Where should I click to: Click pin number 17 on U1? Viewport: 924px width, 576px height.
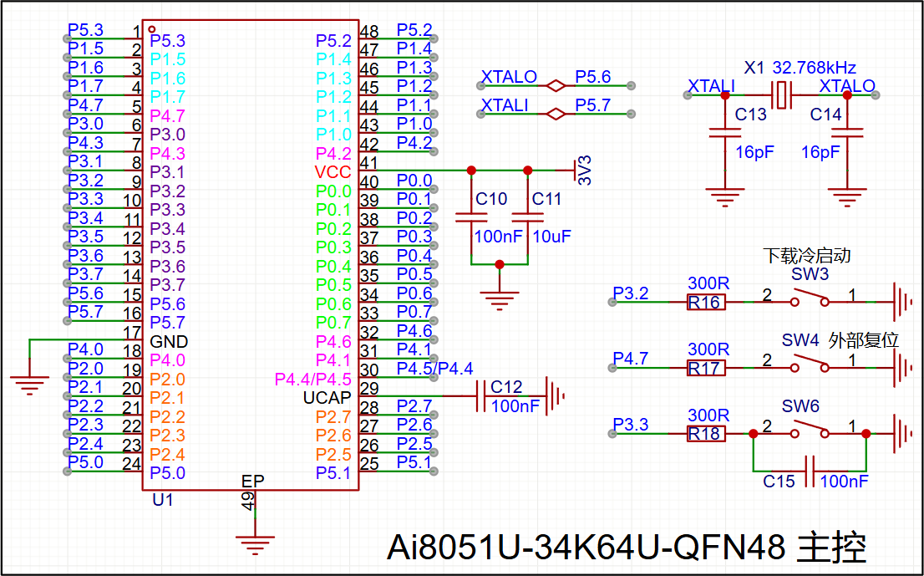132,332
